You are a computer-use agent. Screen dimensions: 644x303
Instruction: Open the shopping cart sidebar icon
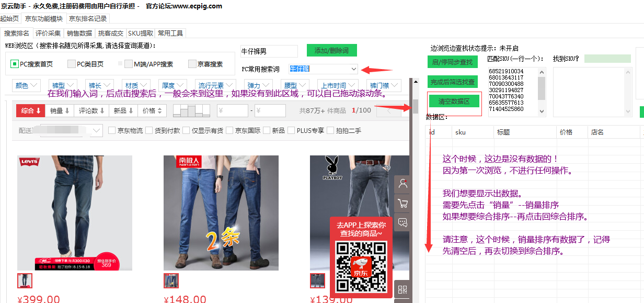(x=402, y=203)
